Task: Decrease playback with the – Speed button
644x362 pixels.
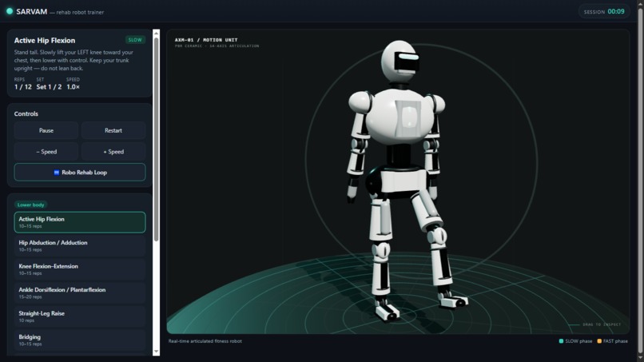Action: (46, 152)
